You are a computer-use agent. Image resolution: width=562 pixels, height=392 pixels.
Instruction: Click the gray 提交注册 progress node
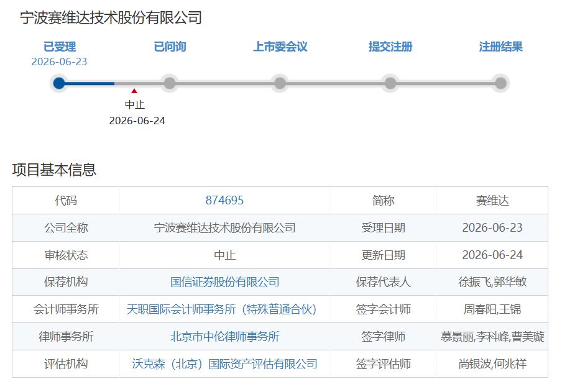click(x=390, y=83)
